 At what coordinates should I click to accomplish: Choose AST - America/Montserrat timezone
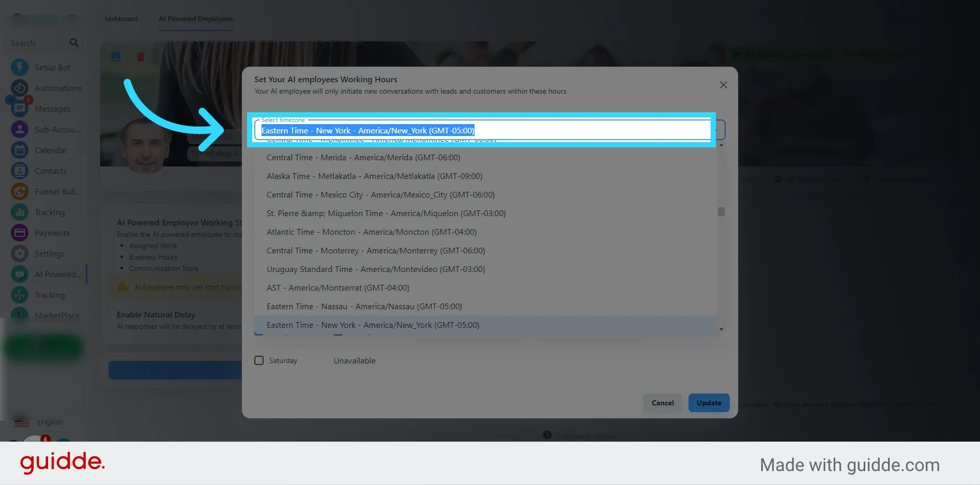pyautogui.click(x=485, y=287)
